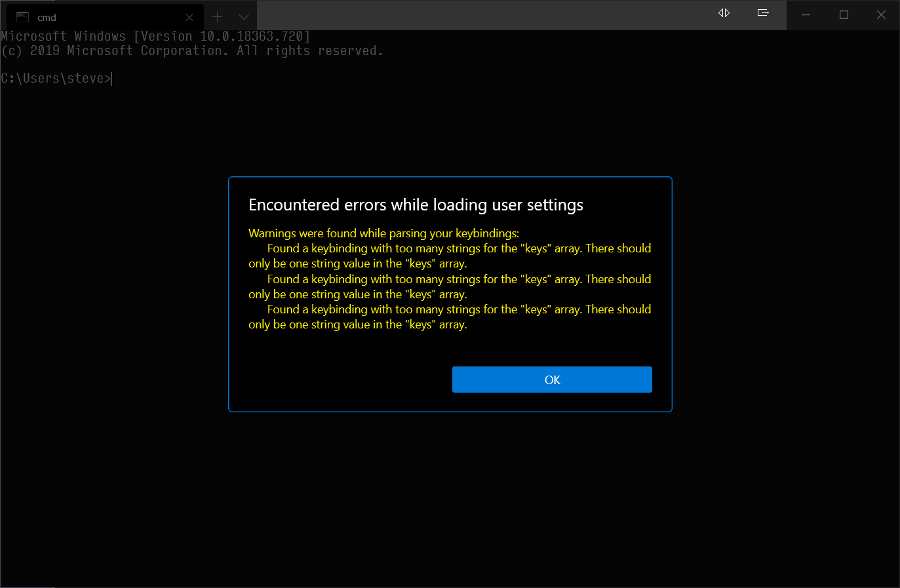This screenshot has height=588, width=900.
Task: Click the cmd tab's terminal icon
Action: (22, 17)
